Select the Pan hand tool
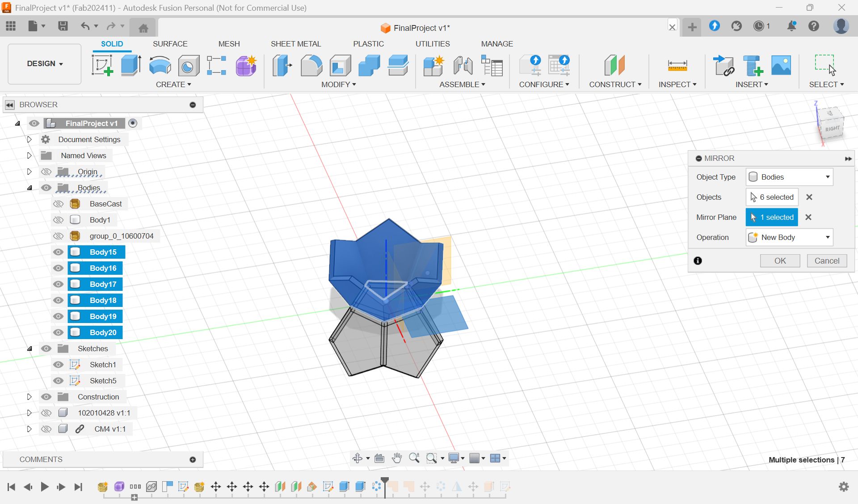The height and width of the screenshot is (504, 858). pyautogui.click(x=397, y=458)
